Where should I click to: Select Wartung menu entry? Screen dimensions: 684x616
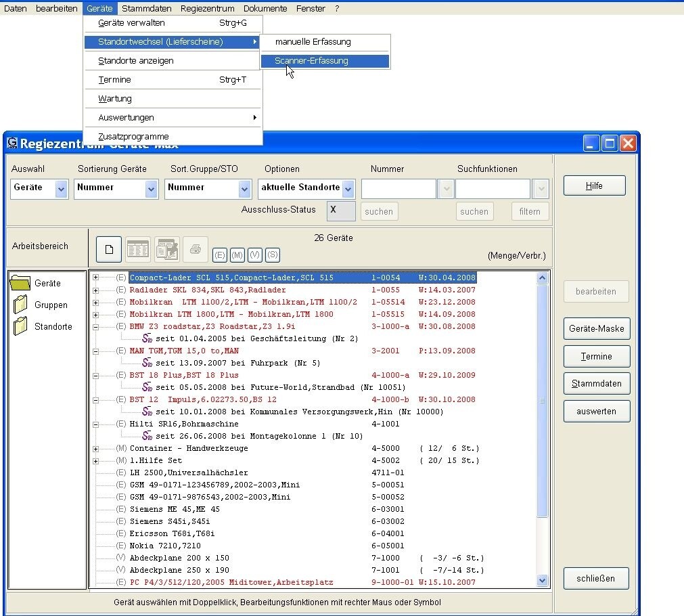(173, 99)
